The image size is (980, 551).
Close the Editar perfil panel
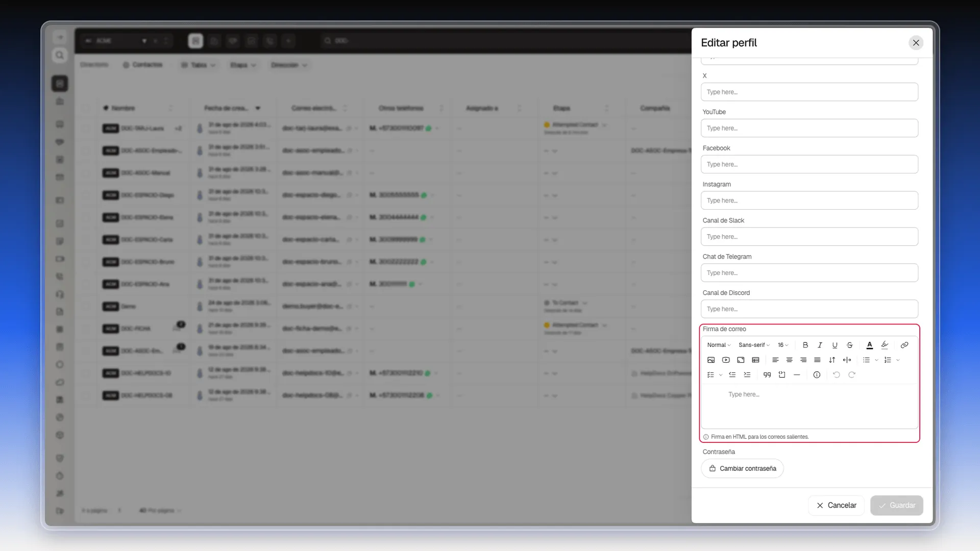[x=916, y=43]
